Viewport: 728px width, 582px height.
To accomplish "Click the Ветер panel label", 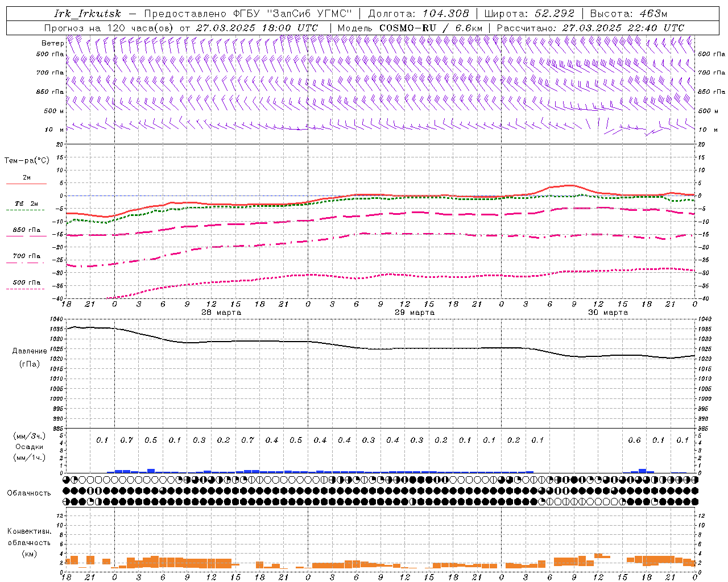I will click(x=52, y=43).
